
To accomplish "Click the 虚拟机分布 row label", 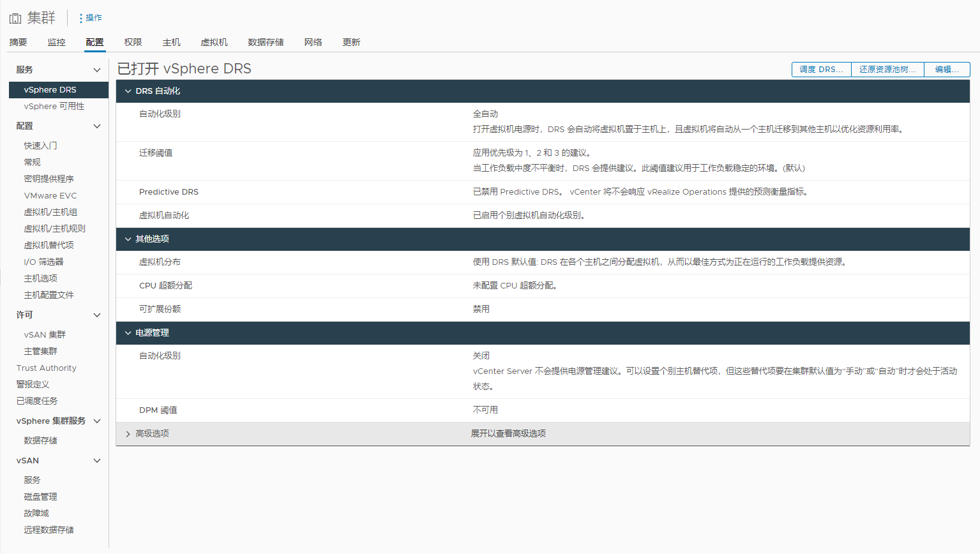I will [160, 262].
